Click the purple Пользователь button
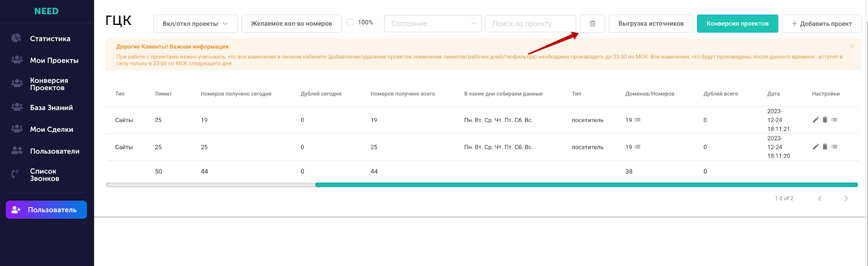The width and height of the screenshot is (868, 266). point(46,210)
